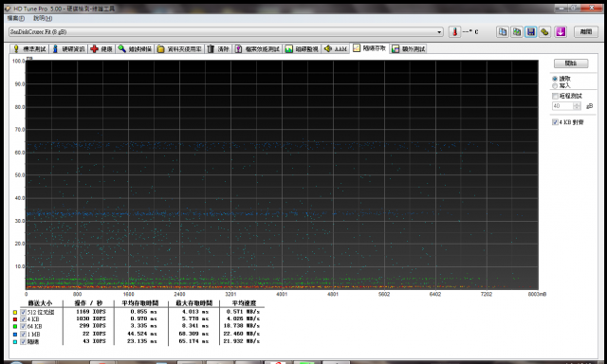Screen dimensions: 607x364
Task: Click the red 4 KB legend swatch
Action: click(x=15, y=319)
